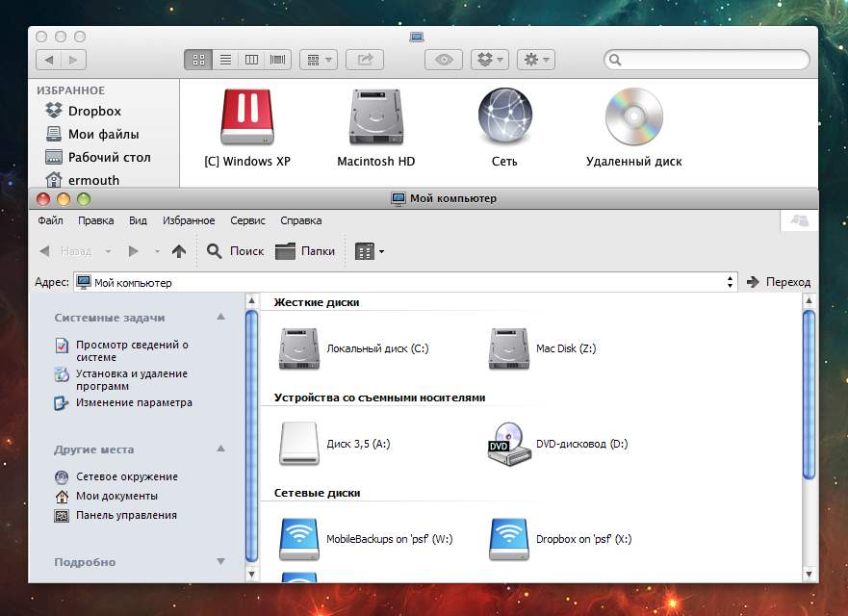Collapse the Другие места section
Screen dimensions: 848x616
pyautogui.click(x=220, y=449)
